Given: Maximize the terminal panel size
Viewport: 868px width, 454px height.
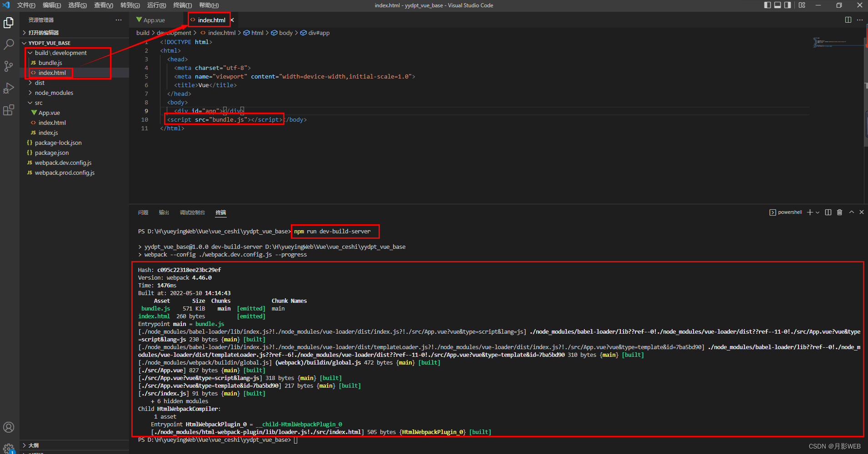Looking at the screenshot, I should click(x=852, y=212).
